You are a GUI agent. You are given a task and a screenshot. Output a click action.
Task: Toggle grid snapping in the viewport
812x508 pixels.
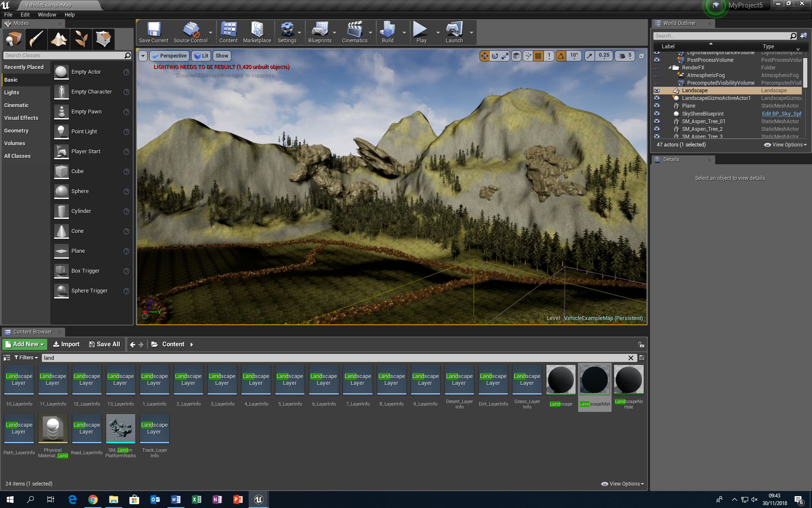tap(538, 55)
